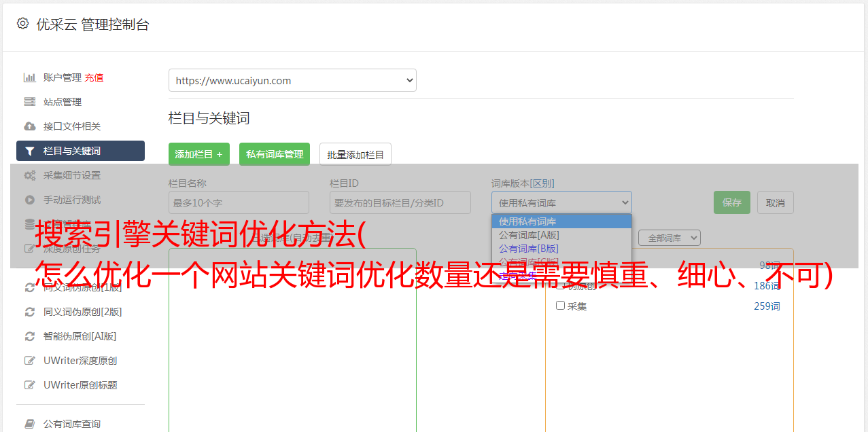Click the 取消 button

pos(776,202)
